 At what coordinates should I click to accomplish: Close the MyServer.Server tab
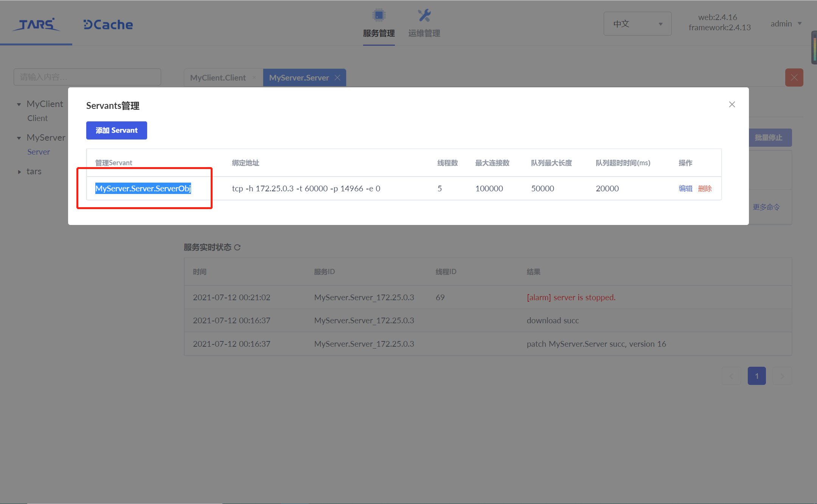(x=337, y=78)
